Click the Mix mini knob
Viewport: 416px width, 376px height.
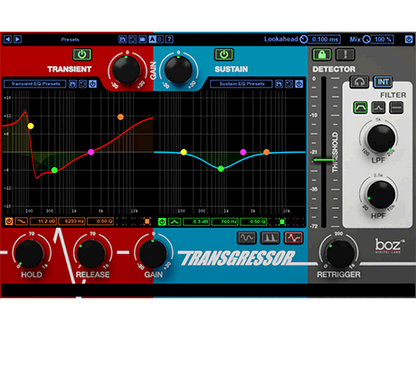click(366, 39)
